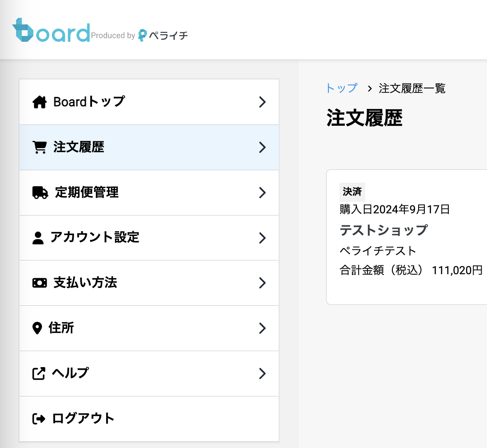This screenshot has width=487, height=448.
Task: Click the external link icon for ヘルプ
Action: (x=39, y=373)
